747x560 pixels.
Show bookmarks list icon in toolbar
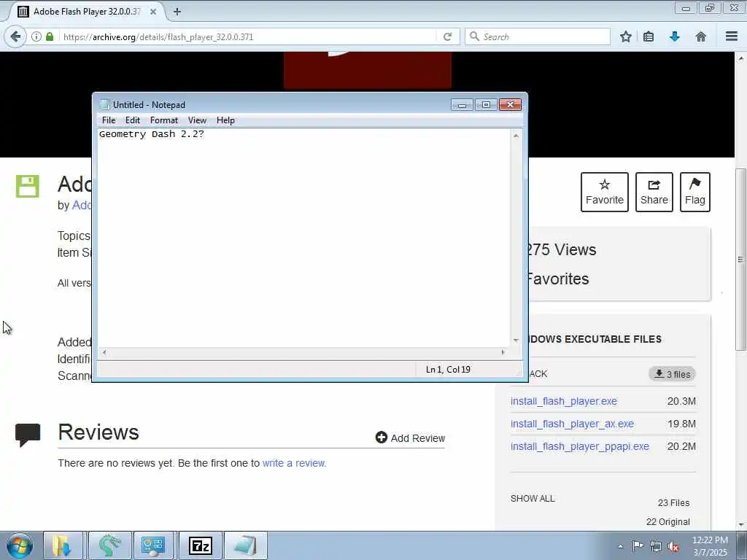pyautogui.click(x=649, y=36)
